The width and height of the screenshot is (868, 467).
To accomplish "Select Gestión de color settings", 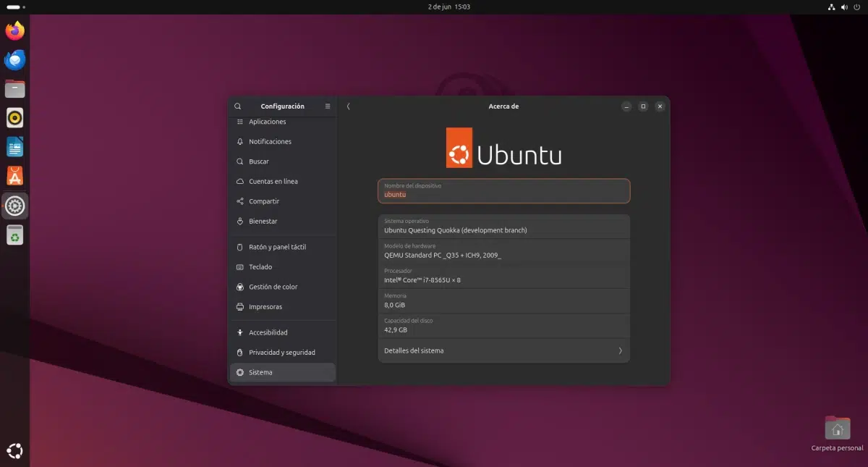I will (272, 286).
